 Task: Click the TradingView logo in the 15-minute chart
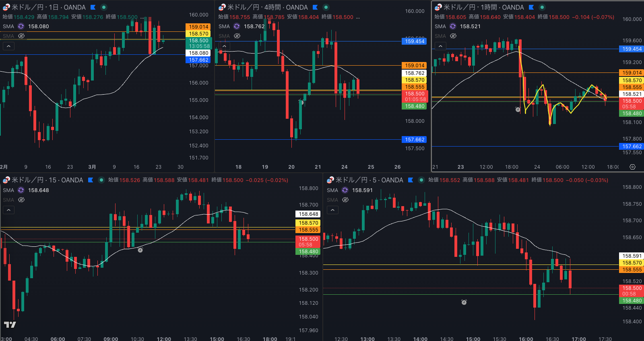click(10, 324)
